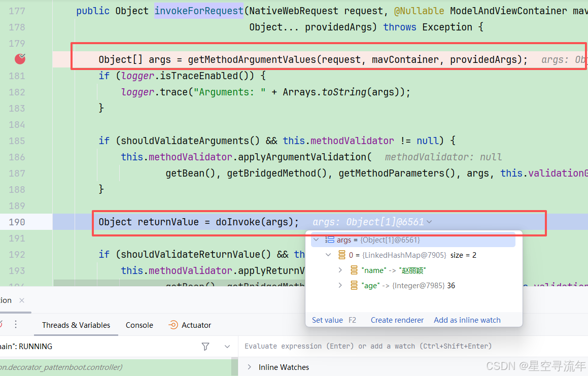Click line number 190 in gutter
588x376 pixels.
point(17,222)
